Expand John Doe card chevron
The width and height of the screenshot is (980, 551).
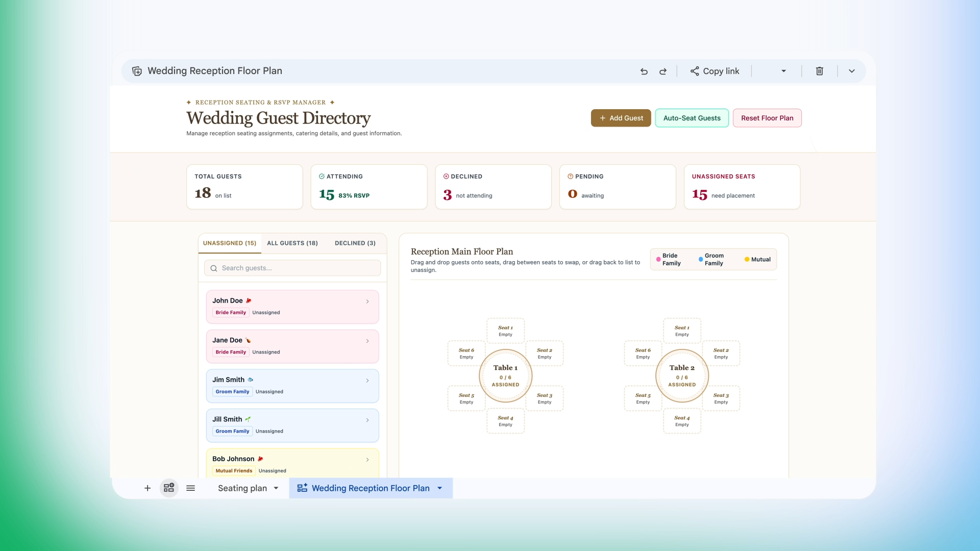coord(367,302)
